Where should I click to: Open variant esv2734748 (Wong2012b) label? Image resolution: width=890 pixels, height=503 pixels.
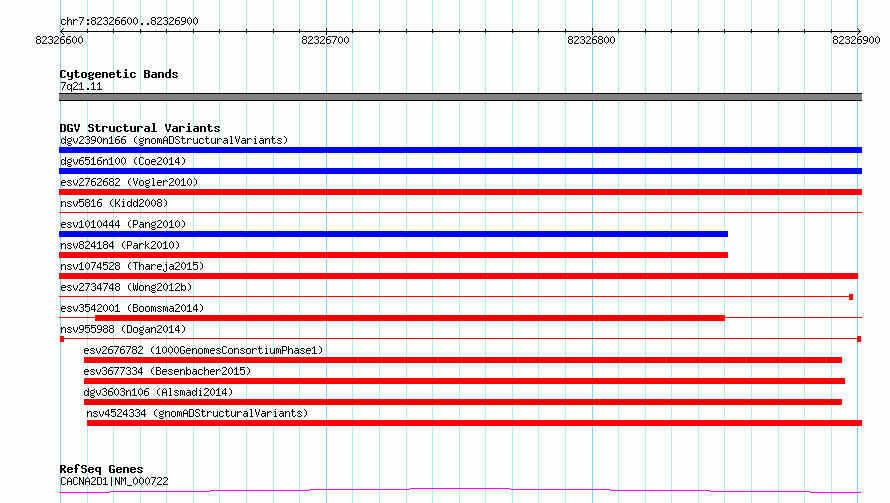point(126,287)
